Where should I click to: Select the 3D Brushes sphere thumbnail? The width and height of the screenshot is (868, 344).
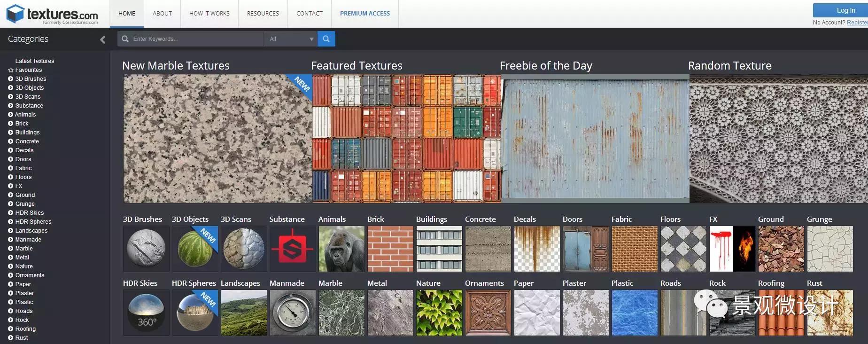pyautogui.click(x=146, y=249)
